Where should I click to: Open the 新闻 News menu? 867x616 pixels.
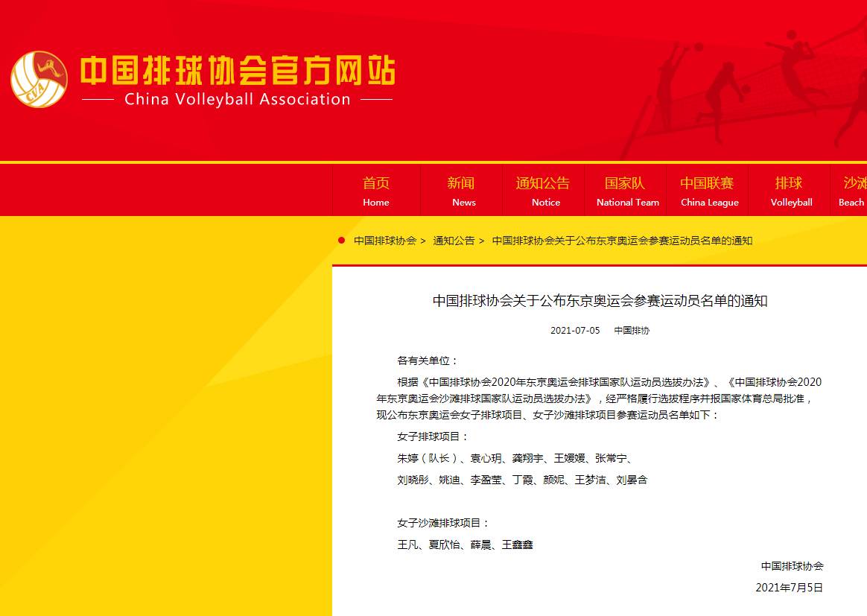[x=462, y=191]
